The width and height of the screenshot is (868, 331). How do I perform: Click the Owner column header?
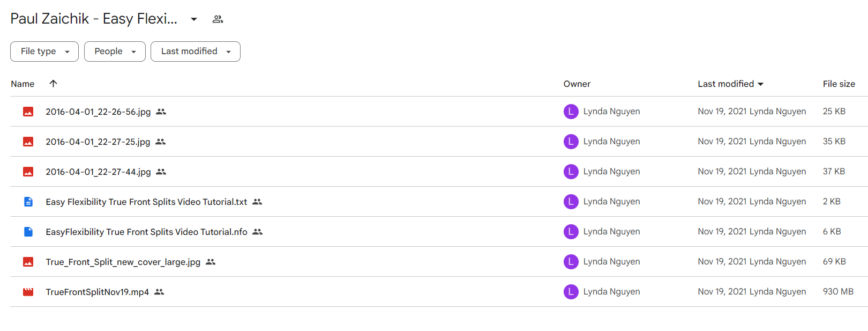[x=577, y=84]
